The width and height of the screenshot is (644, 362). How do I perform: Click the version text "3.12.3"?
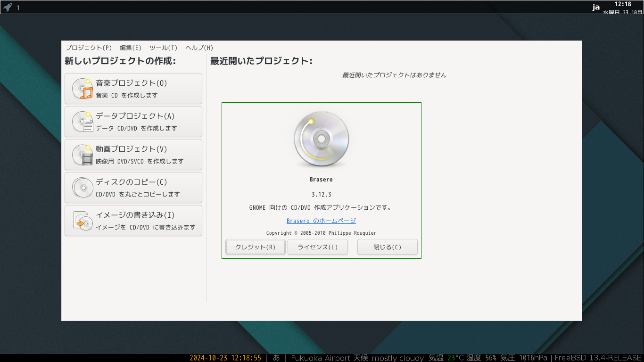tap(322, 194)
